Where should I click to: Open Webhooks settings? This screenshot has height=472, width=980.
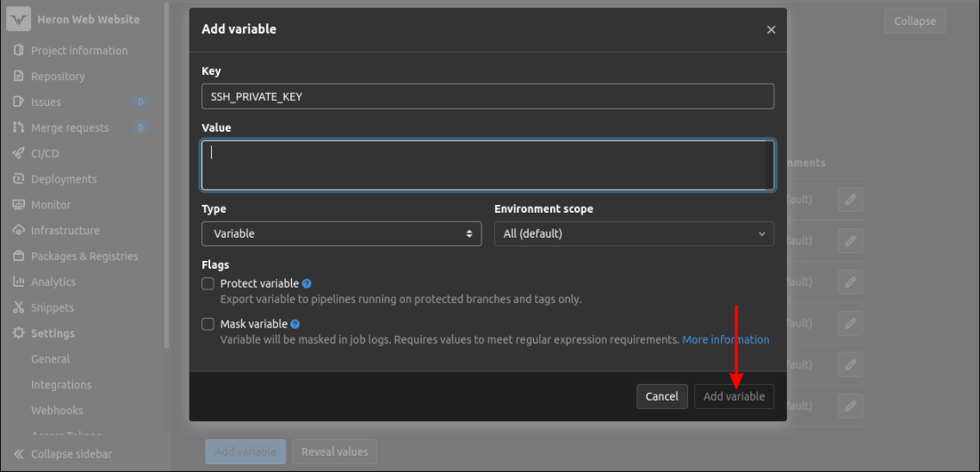coord(57,410)
